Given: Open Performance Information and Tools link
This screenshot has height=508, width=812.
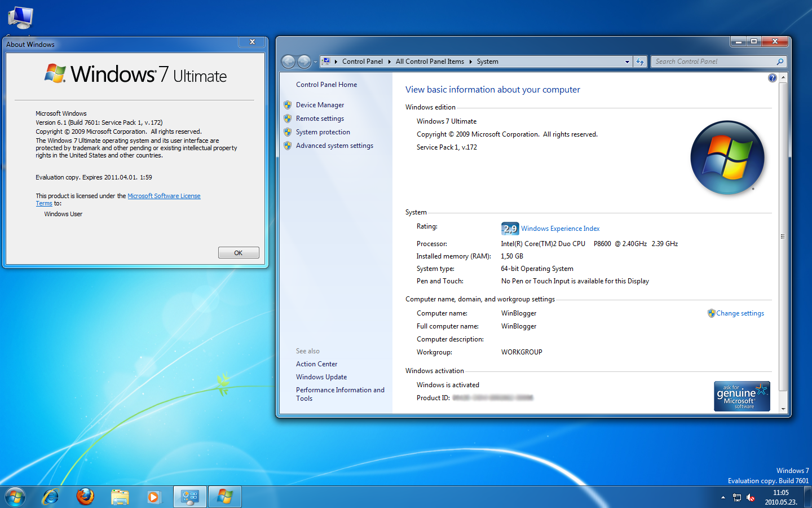Looking at the screenshot, I should coord(340,394).
